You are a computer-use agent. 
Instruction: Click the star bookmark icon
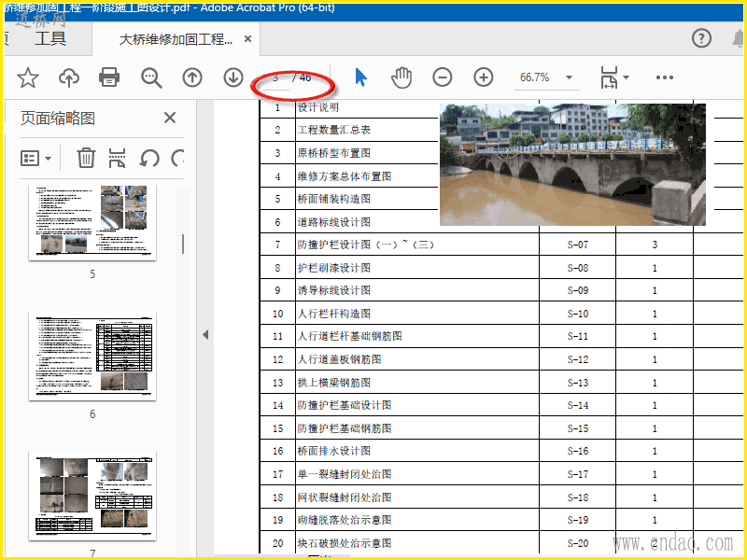pos(28,77)
